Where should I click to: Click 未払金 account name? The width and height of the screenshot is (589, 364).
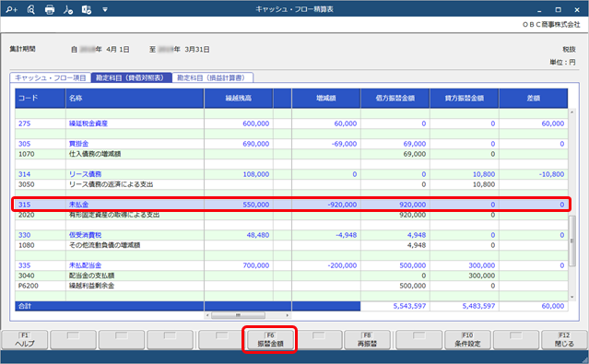click(x=79, y=205)
